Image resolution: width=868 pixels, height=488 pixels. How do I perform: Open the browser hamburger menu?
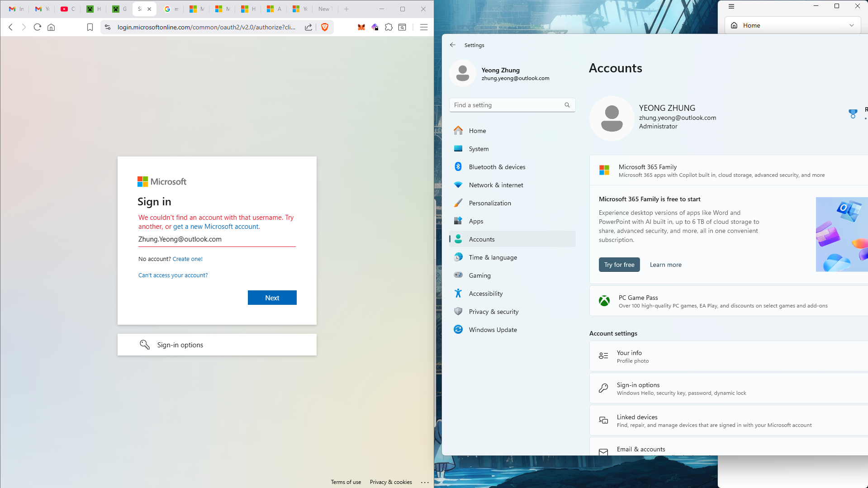(424, 27)
